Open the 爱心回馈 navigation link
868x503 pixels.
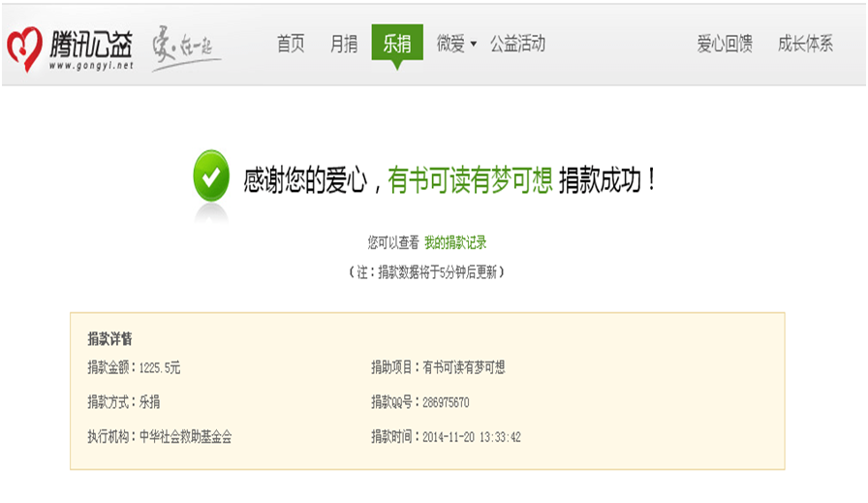(x=725, y=45)
